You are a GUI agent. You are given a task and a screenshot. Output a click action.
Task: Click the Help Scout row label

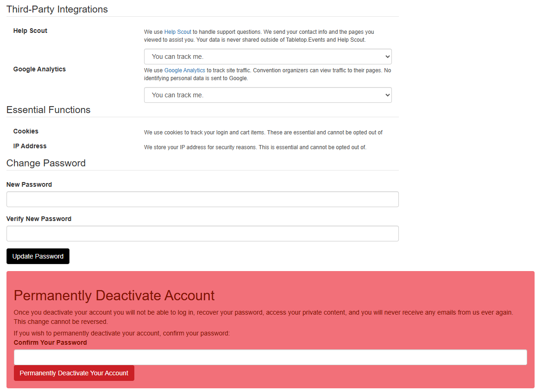pos(30,31)
